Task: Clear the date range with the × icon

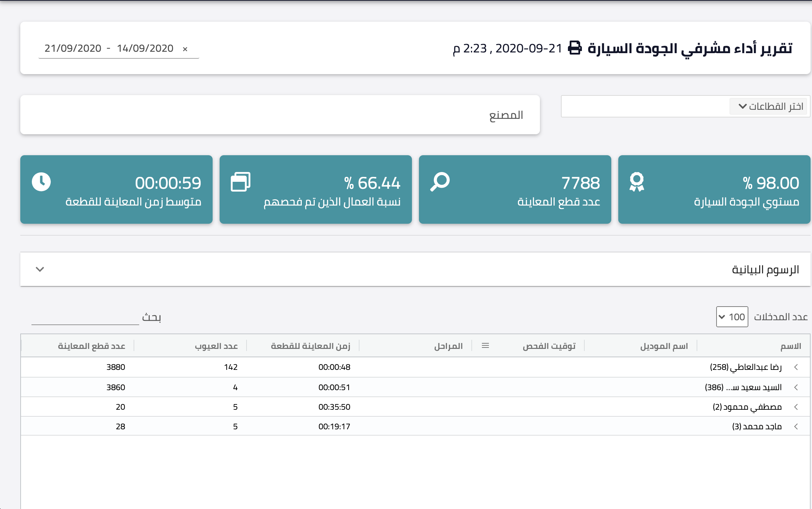Action: [185, 49]
